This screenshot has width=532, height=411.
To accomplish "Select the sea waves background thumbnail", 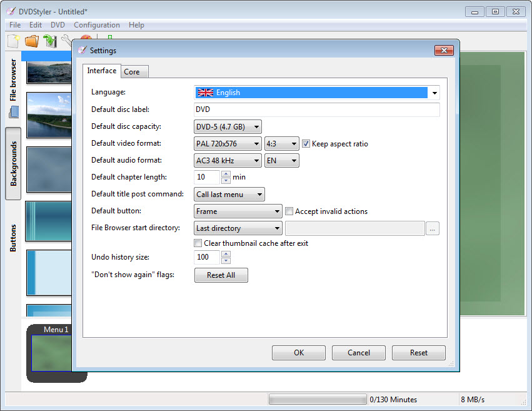I will (x=49, y=72).
